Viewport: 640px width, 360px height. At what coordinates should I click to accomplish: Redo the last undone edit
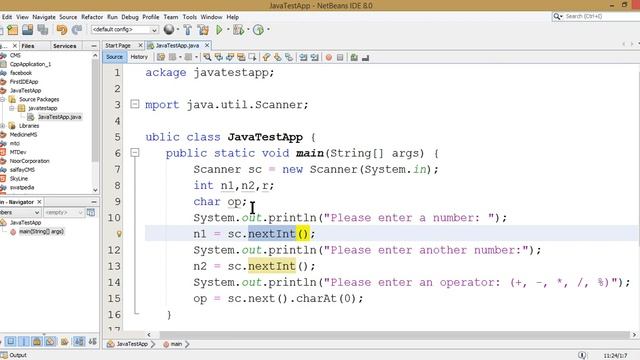[77, 30]
